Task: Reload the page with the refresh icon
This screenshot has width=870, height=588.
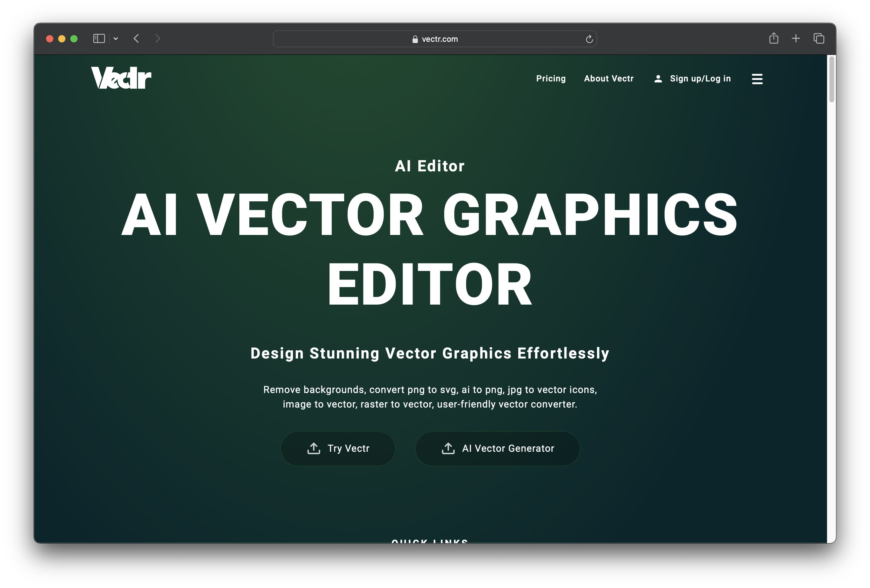Action: 589,39
